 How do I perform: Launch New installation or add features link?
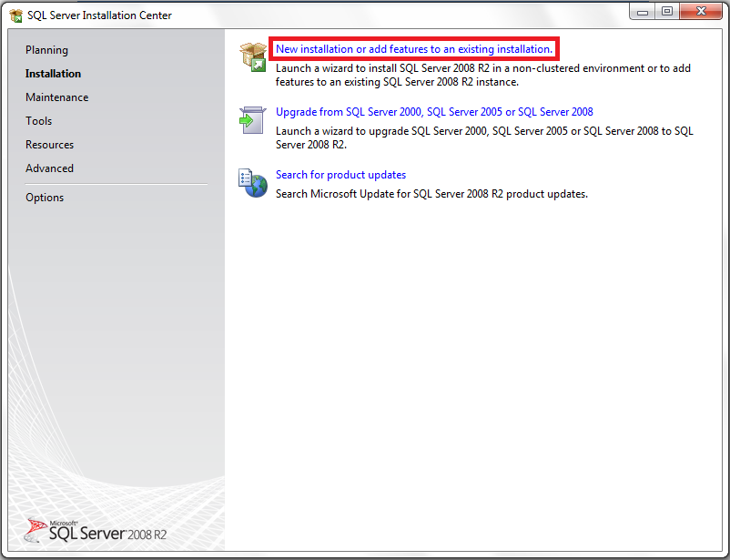click(414, 49)
